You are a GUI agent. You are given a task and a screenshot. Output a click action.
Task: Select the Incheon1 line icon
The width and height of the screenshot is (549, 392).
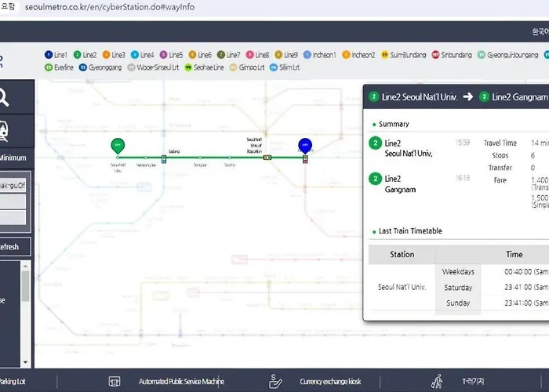(x=307, y=55)
